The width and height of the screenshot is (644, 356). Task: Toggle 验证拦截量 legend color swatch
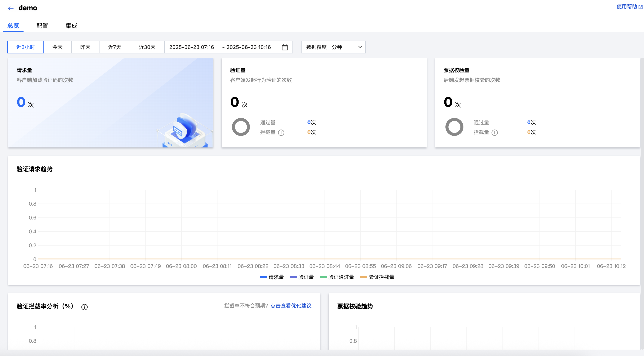(363, 277)
